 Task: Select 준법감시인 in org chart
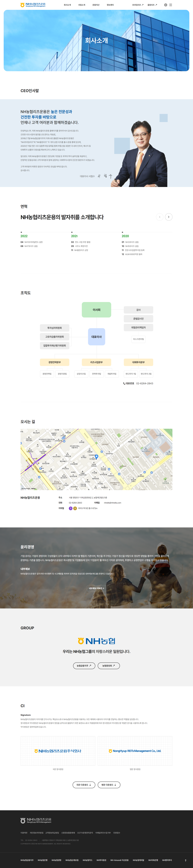coord(139,319)
